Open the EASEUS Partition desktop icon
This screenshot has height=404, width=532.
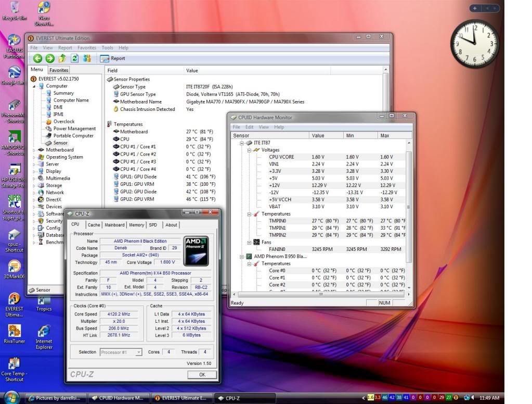(x=14, y=46)
